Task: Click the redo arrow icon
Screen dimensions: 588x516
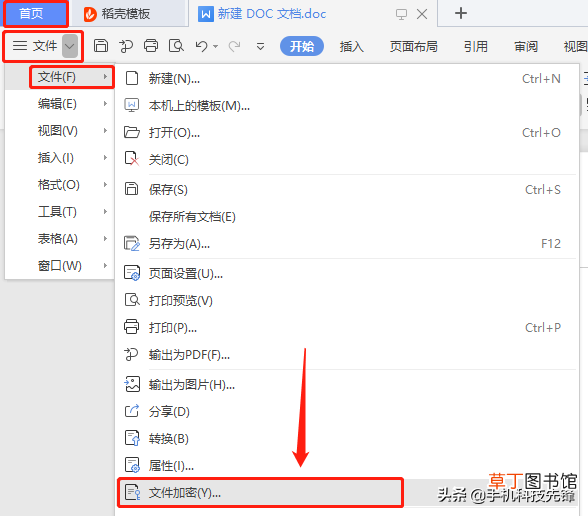Action: click(234, 46)
